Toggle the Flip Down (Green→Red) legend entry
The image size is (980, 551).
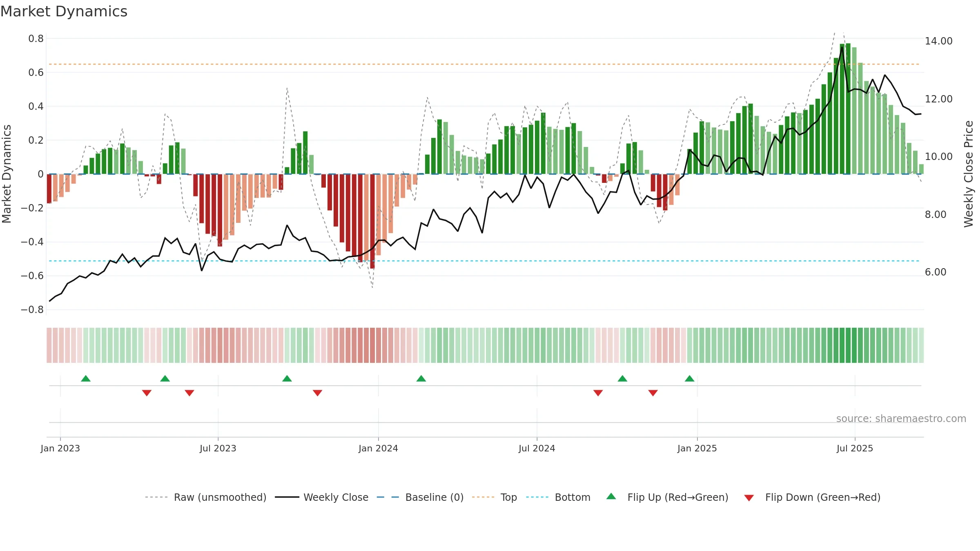coord(812,497)
